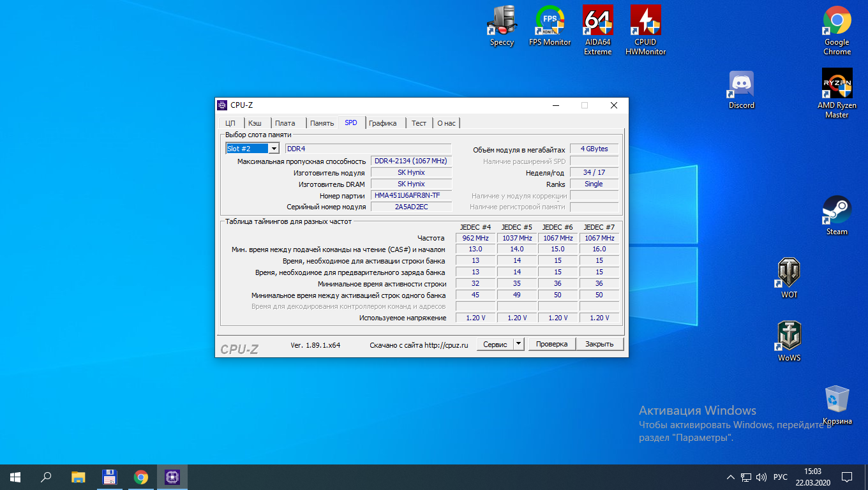The height and width of the screenshot is (490, 868).
Task: Click the taskbar clock showing 15:03
Action: pos(812,477)
